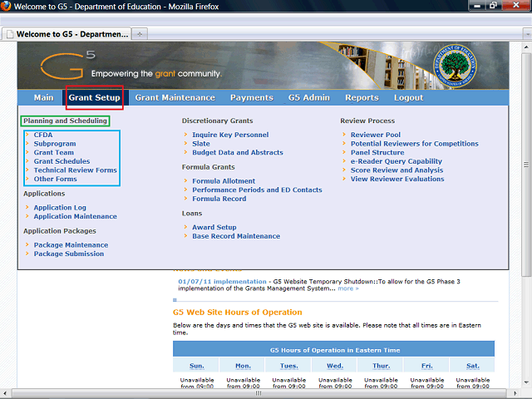Viewport: 532px width, 399px height.
Task: Click the 01/07/11 implementation news link
Action: coord(222,282)
